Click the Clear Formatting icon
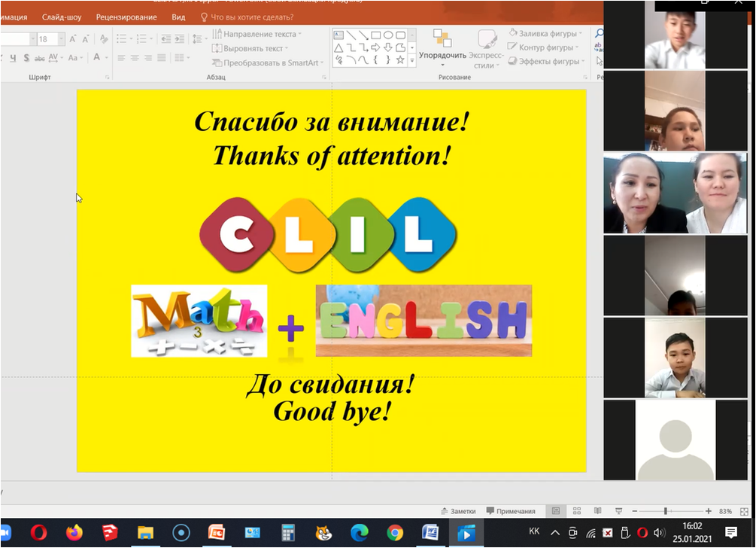The image size is (756, 548). pyautogui.click(x=103, y=39)
